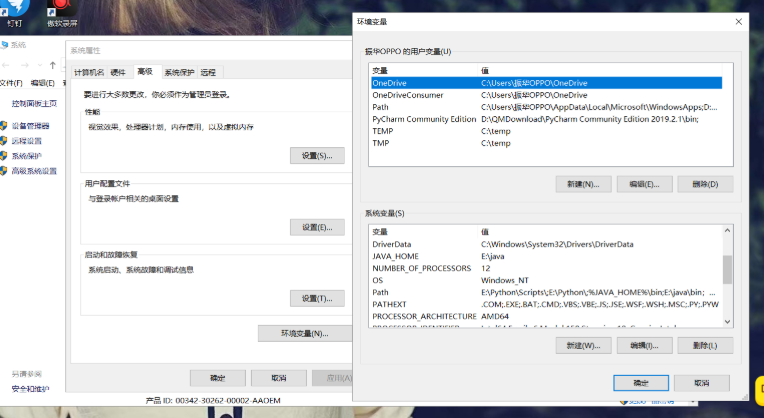Select the PyCharm Community Edition variable row
The height and width of the screenshot is (418, 764).
[x=546, y=119]
